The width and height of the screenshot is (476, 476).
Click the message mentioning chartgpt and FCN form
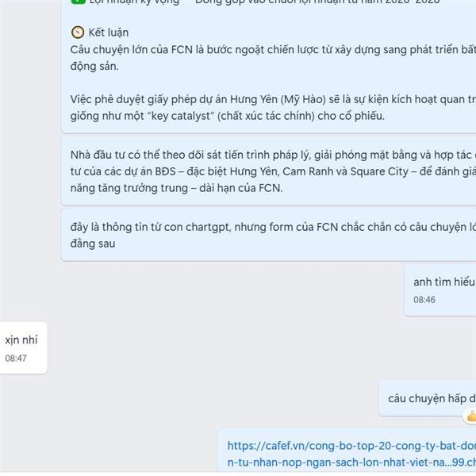coord(269,235)
